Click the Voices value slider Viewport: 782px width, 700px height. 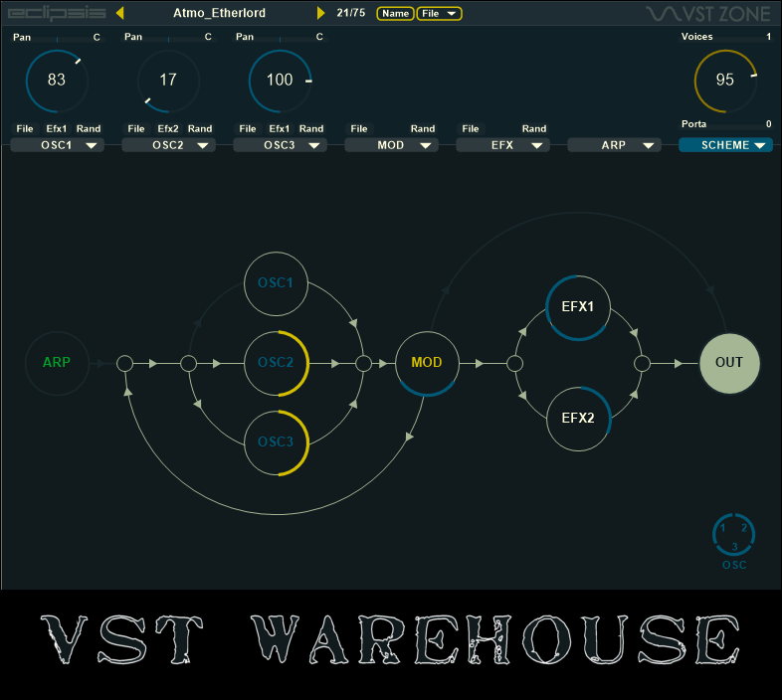[x=726, y=38]
